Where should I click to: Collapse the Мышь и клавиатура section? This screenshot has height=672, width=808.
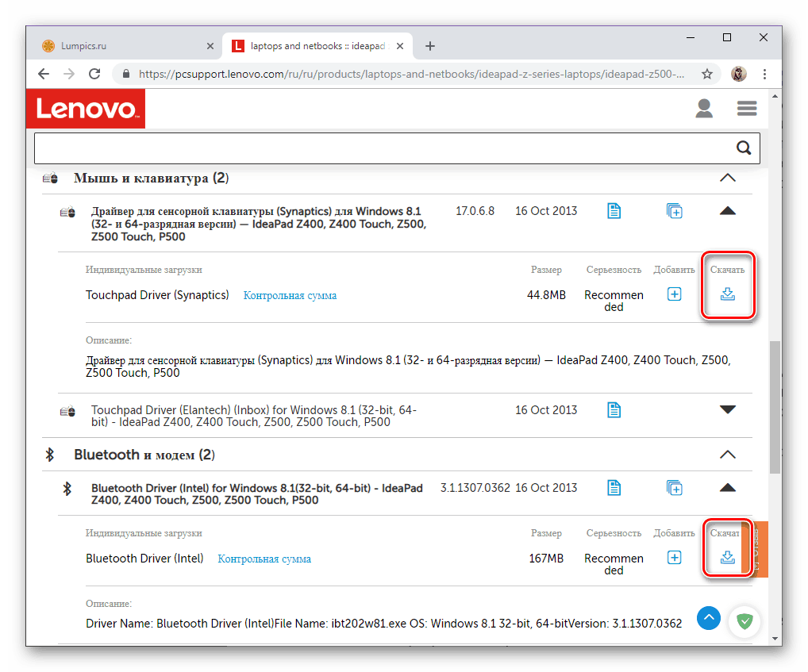tap(727, 178)
